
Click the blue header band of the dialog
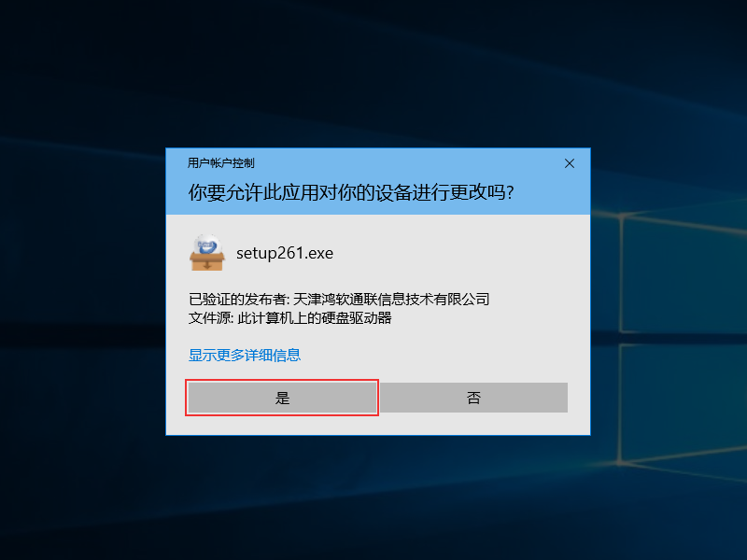click(378, 181)
